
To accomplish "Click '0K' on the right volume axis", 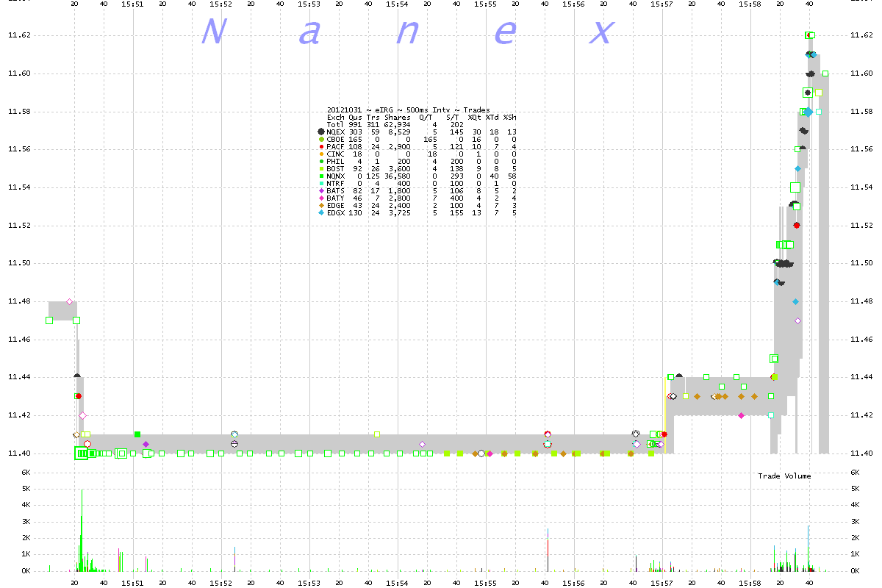I will point(854,571).
